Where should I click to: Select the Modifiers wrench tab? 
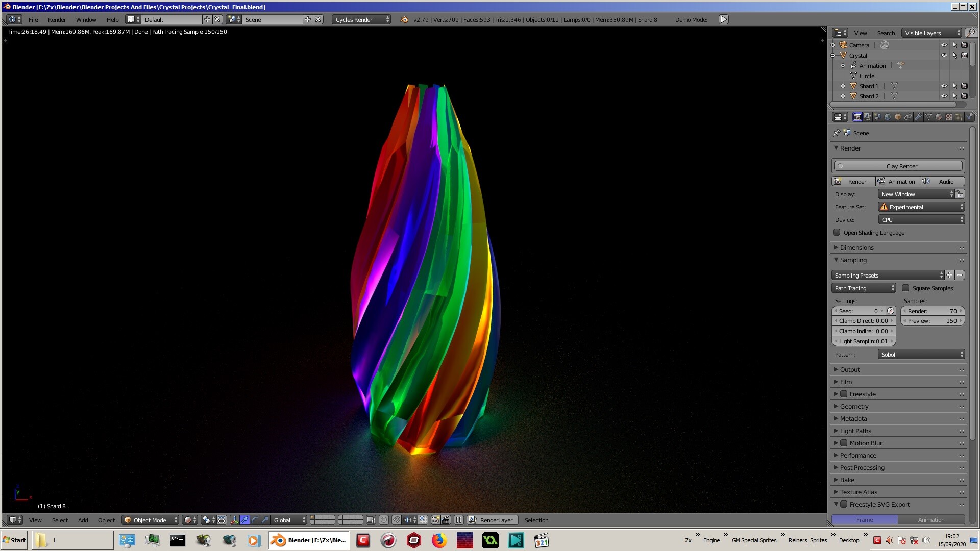tap(918, 117)
